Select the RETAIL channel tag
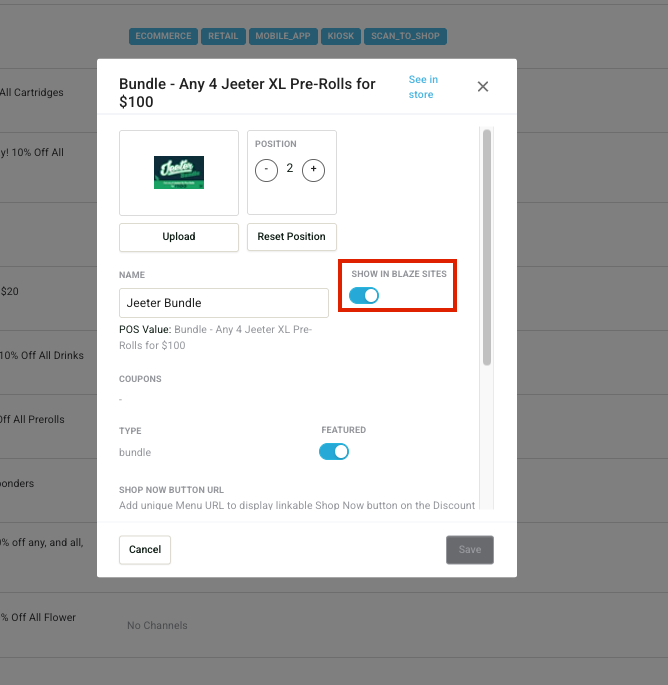The image size is (668, 685). tap(223, 37)
